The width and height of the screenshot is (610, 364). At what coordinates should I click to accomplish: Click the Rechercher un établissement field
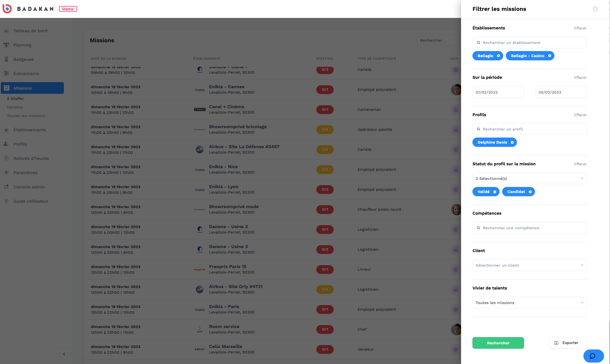[x=529, y=43]
